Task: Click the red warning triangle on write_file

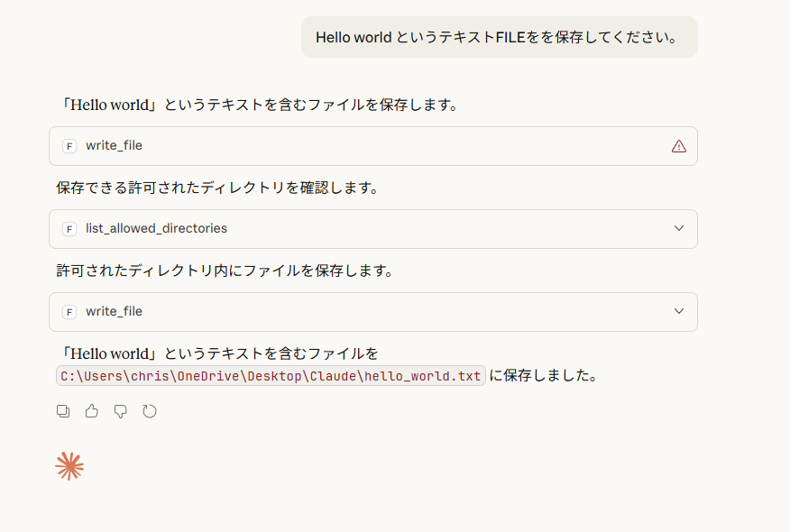Action: (679, 146)
